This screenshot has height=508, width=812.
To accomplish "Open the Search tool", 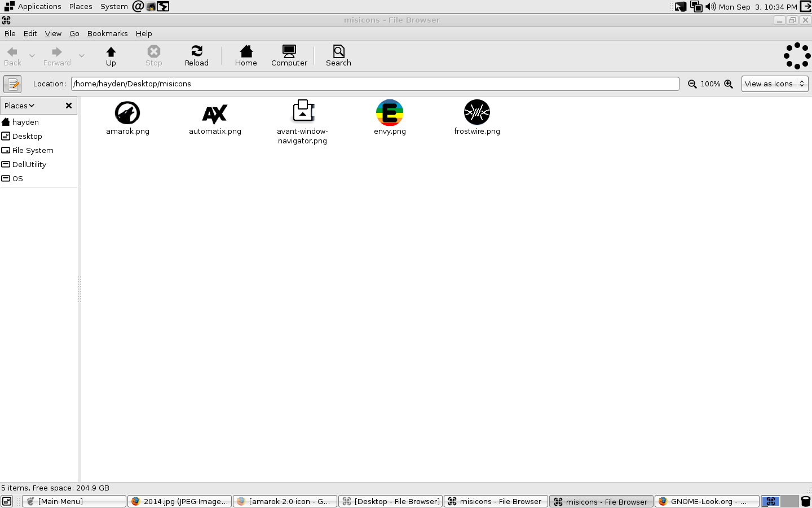I will (x=338, y=56).
